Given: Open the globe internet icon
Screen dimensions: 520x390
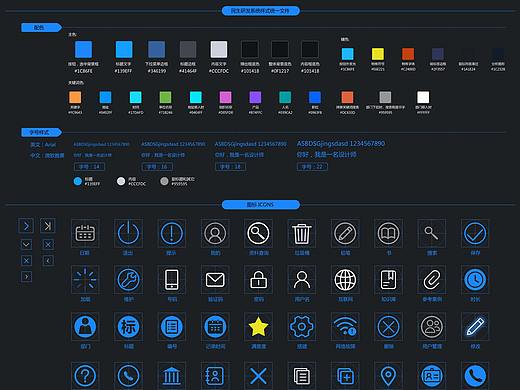Looking at the screenshot, I should [345, 280].
